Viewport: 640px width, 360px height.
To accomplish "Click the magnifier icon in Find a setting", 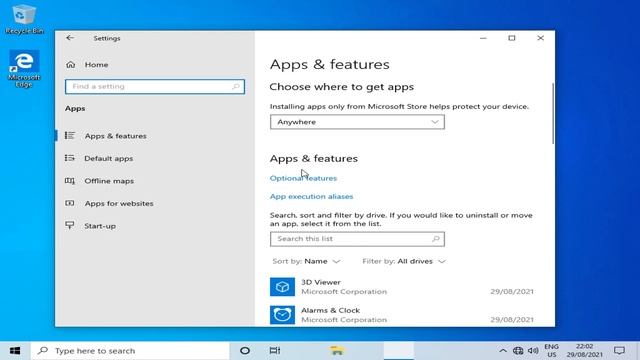I will (236, 87).
